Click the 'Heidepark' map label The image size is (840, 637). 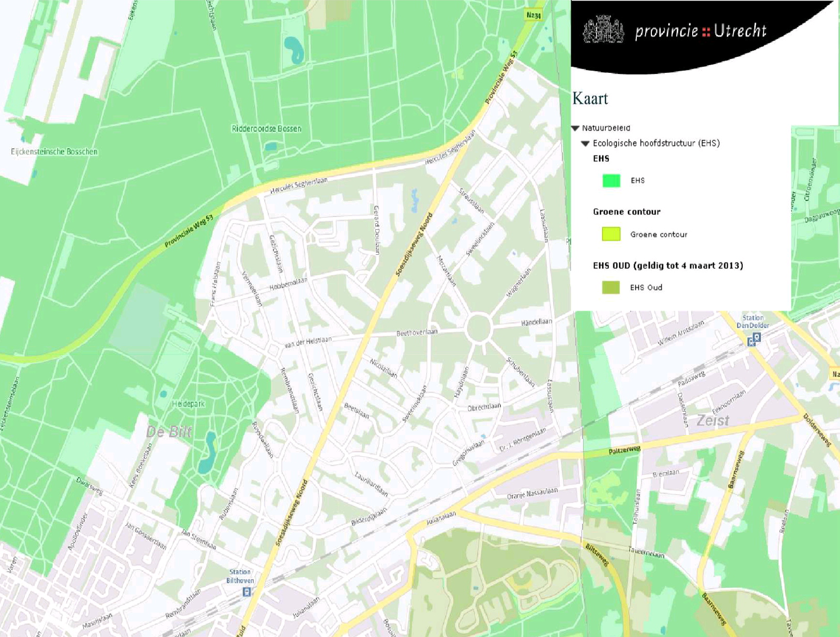coord(188,404)
